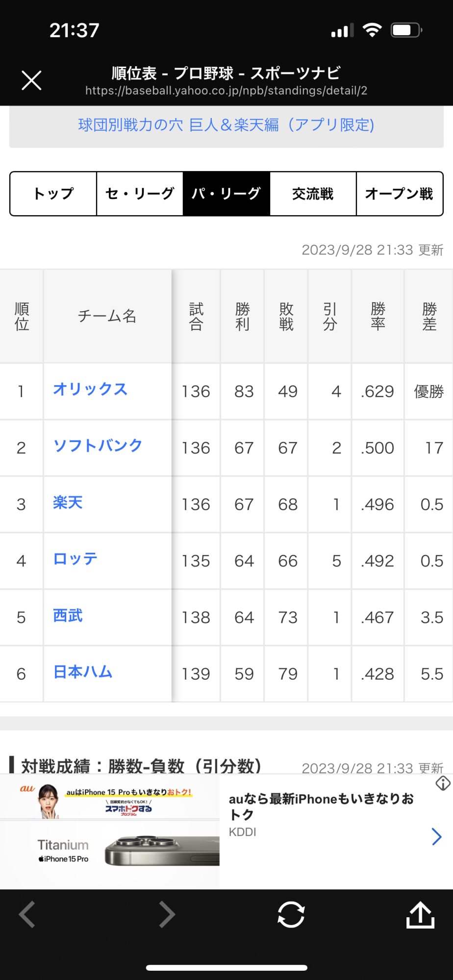Reload the standings page
Screen dimensions: 453x980
tap(291, 914)
